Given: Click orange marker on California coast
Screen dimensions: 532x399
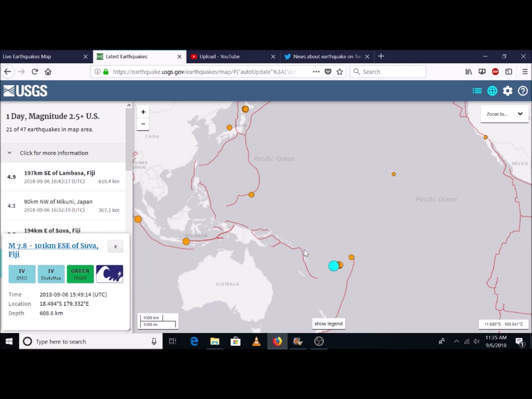Looking at the screenshot, I should click(485, 137).
